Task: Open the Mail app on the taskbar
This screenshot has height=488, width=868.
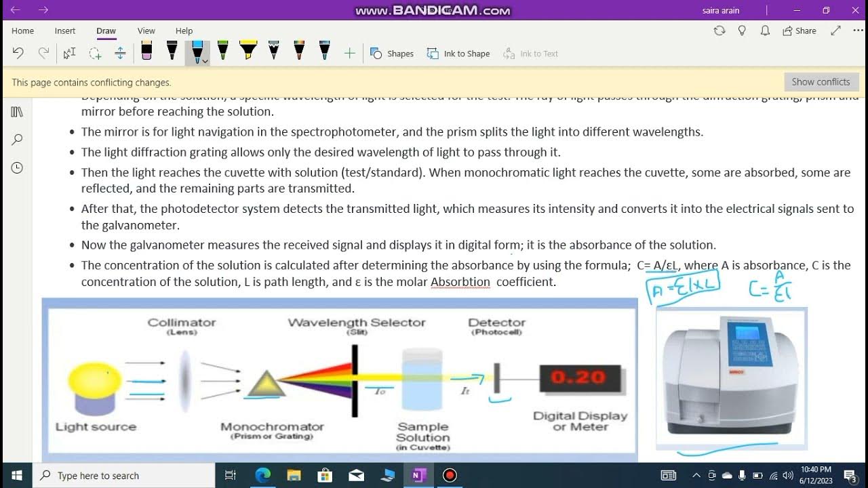Action: tap(356, 475)
